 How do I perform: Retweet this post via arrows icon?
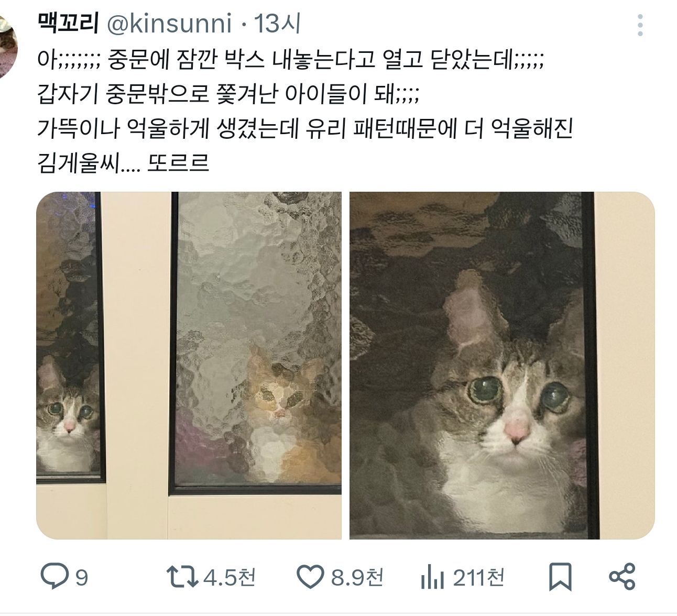[x=182, y=577]
